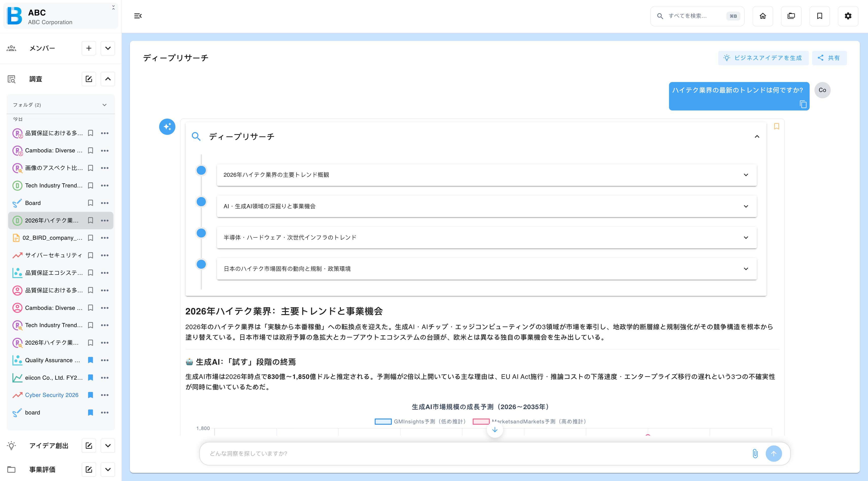Remove bookmark from Quality Assurance item
The width and height of the screenshot is (868, 481).
point(90,360)
